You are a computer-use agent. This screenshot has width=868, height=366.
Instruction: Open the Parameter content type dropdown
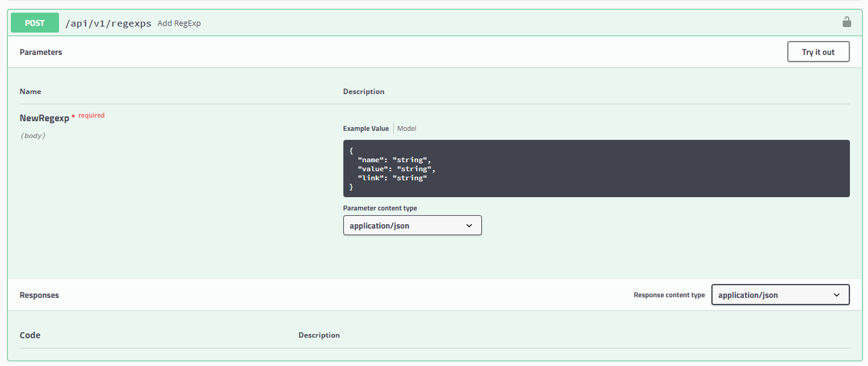(x=412, y=226)
